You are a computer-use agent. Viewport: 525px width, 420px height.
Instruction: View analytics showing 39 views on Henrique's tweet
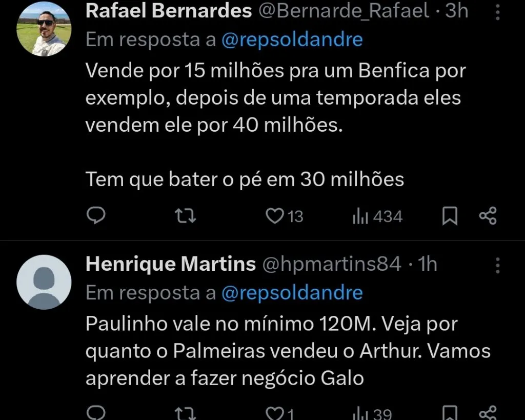(x=361, y=413)
